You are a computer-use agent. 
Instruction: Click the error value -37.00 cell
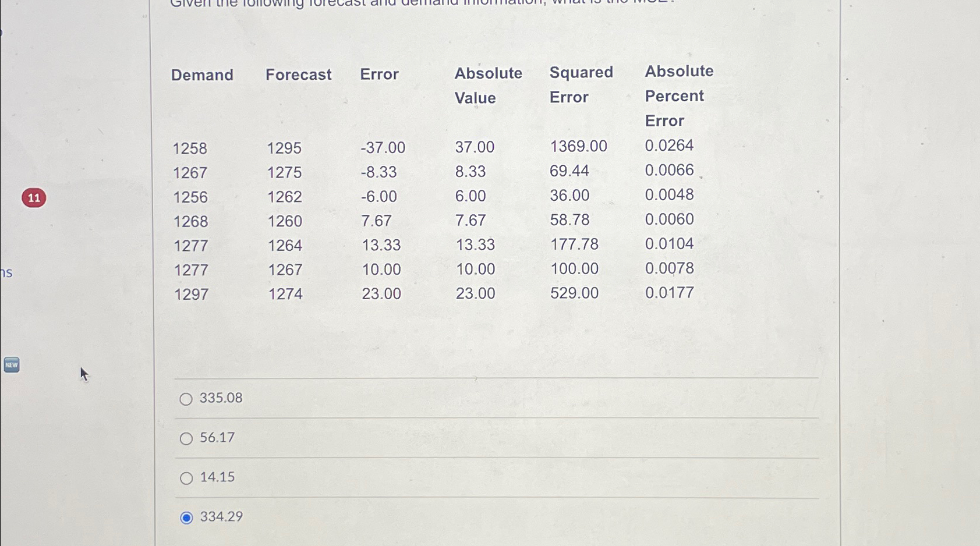click(x=381, y=148)
